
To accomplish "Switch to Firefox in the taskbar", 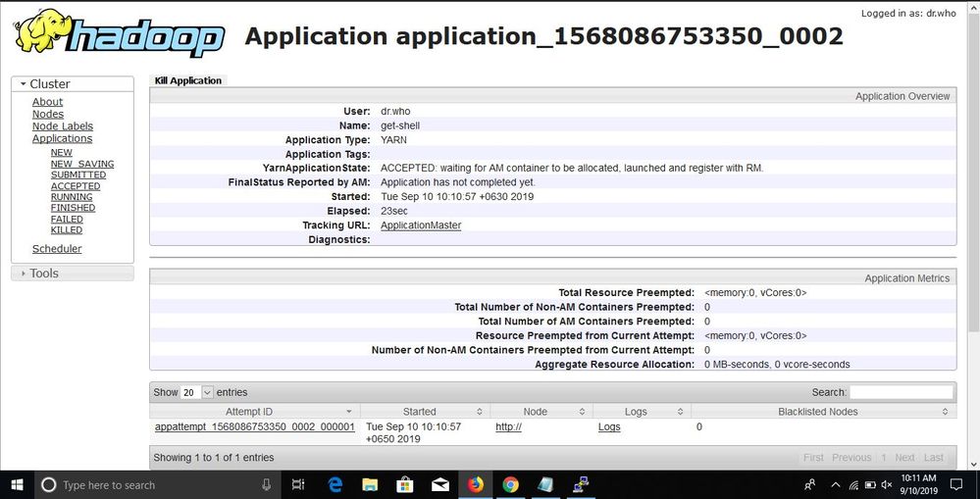I will point(476,484).
